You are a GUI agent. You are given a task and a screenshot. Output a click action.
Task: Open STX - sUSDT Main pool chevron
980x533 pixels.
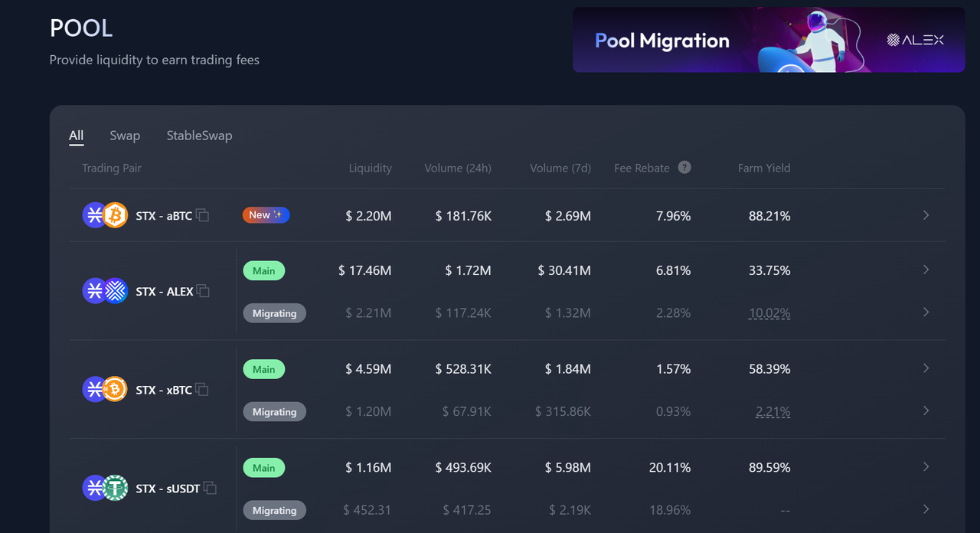926,467
